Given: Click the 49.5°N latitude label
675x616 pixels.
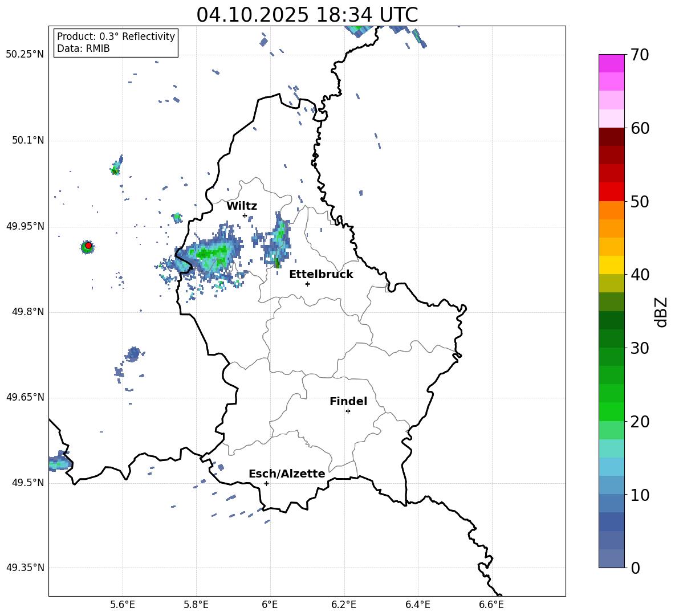Looking at the screenshot, I should 28,483.
